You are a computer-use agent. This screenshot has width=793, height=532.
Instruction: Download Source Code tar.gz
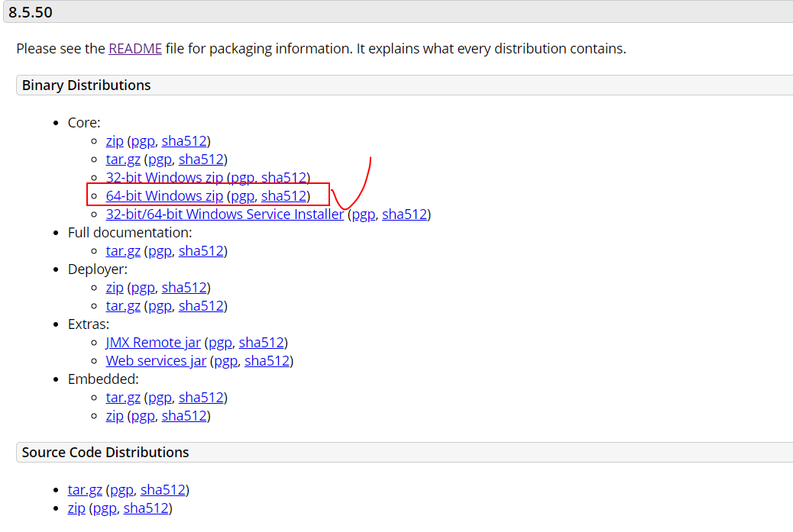click(85, 490)
